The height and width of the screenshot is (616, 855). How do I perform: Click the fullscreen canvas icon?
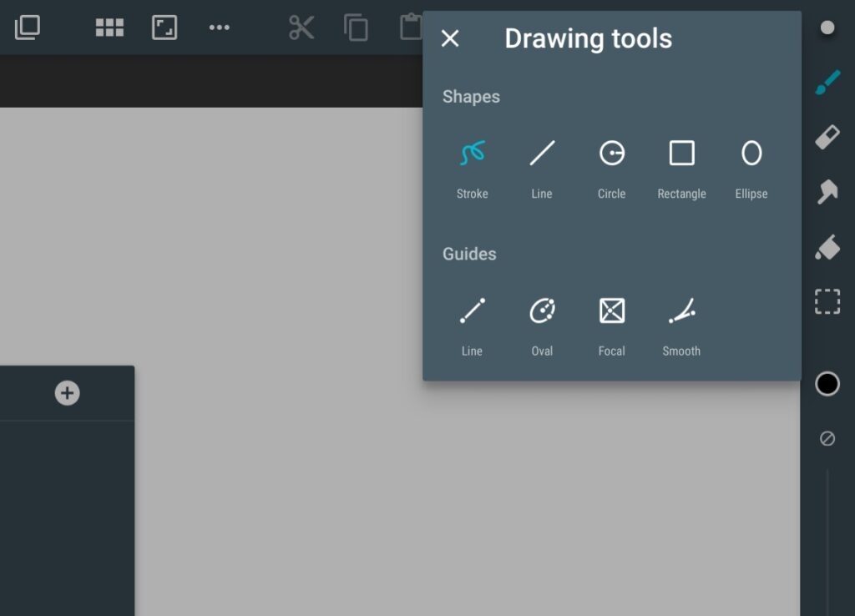(x=164, y=28)
